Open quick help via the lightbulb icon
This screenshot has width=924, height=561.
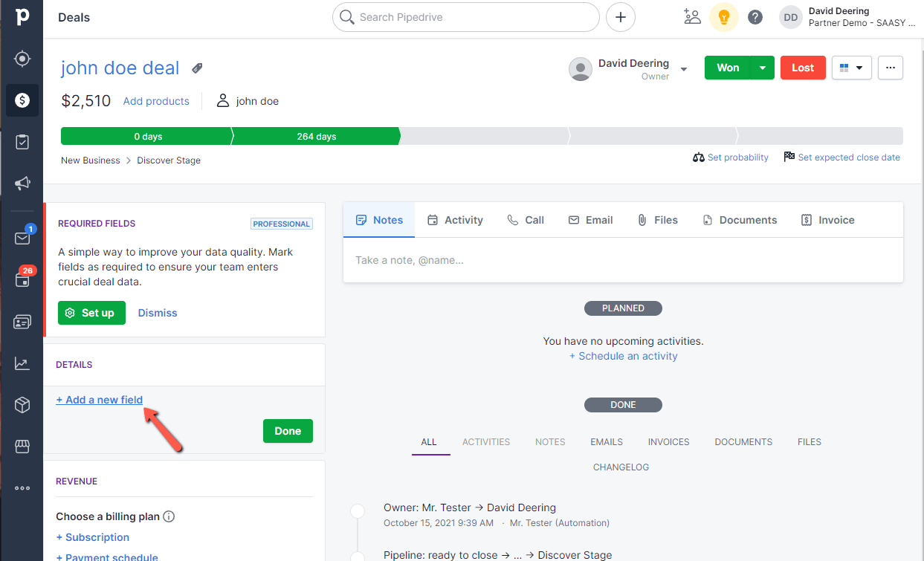(723, 16)
